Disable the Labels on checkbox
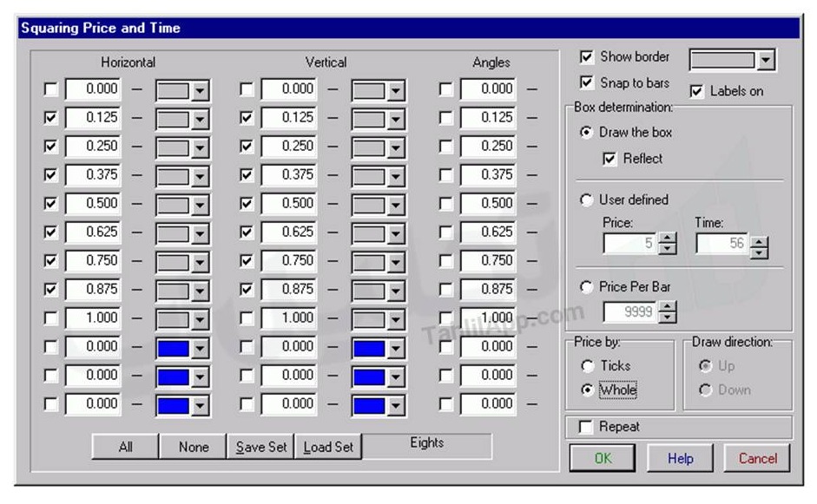 [x=696, y=91]
